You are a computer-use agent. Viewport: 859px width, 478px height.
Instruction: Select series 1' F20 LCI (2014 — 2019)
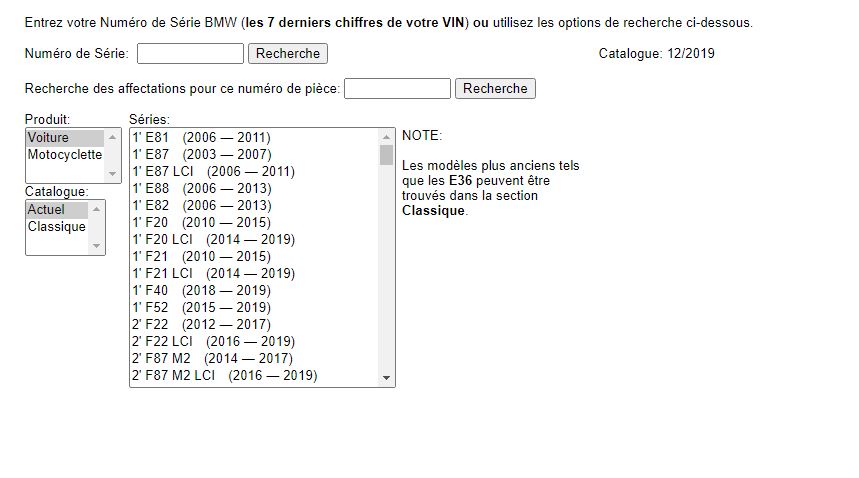213,240
